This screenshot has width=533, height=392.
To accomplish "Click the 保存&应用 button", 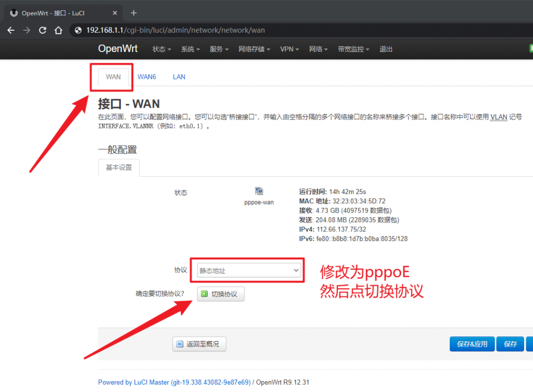I will pyautogui.click(x=472, y=344).
